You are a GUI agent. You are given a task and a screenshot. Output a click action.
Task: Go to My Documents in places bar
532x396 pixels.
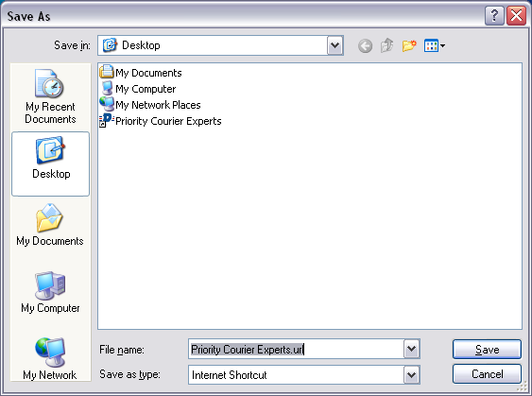point(50,225)
